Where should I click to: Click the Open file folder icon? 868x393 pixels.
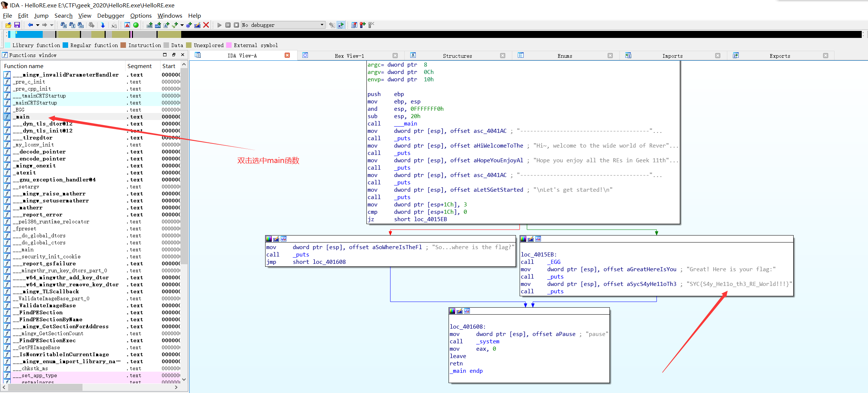tap(8, 25)
